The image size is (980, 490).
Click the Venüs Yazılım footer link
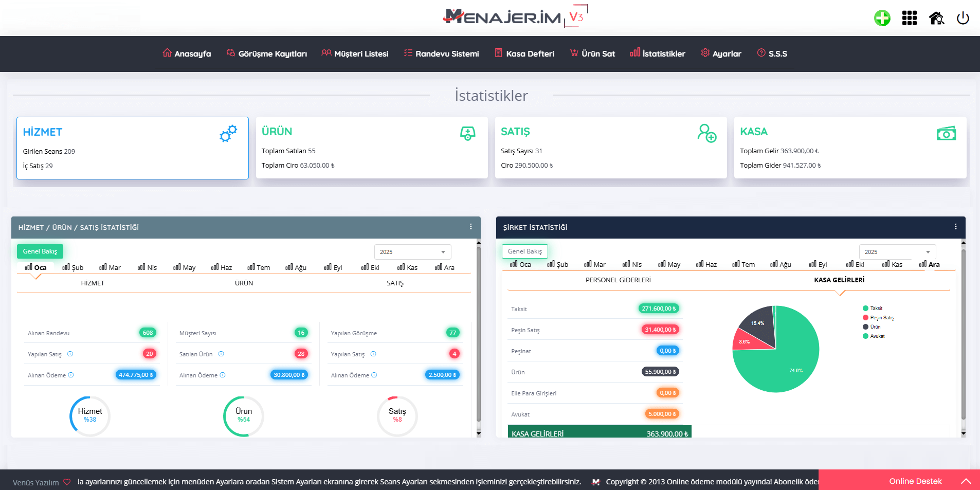[x=36, y=482]
